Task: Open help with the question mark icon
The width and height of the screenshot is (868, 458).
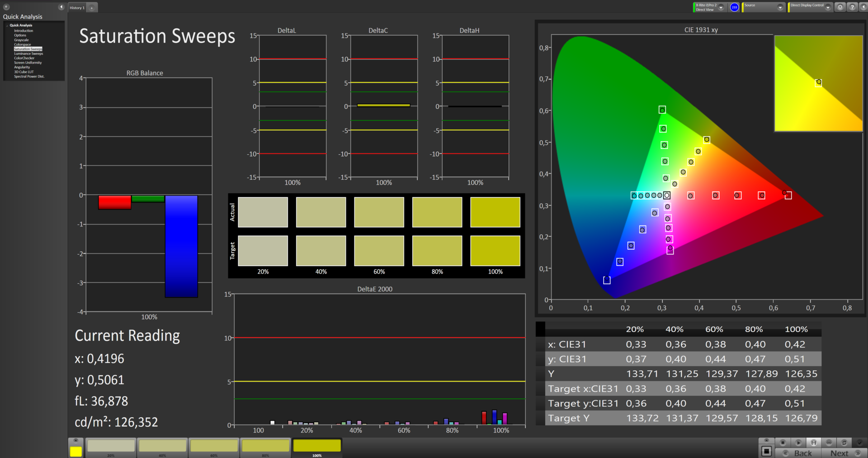Action: tap(852, 7)
